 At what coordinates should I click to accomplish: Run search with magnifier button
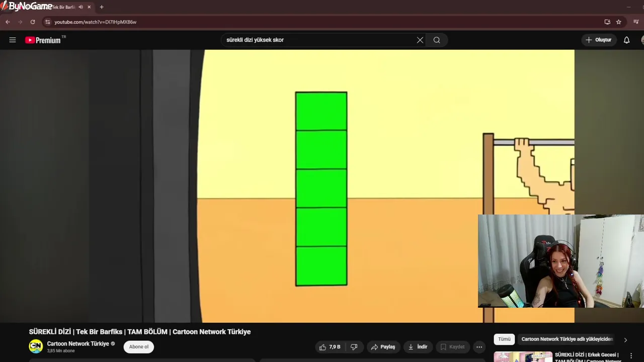437,40
